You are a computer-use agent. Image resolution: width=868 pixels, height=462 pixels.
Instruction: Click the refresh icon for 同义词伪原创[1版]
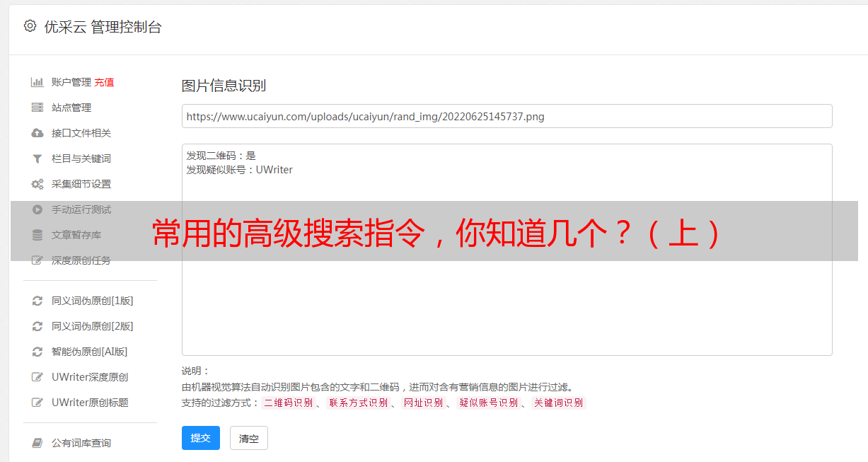tap(37, 301)
